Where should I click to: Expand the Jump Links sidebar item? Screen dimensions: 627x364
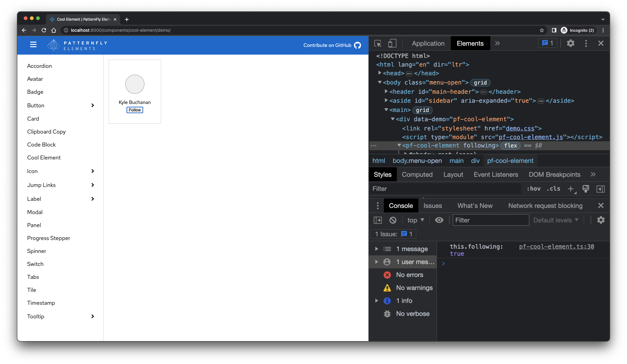[x=93, y=185]
